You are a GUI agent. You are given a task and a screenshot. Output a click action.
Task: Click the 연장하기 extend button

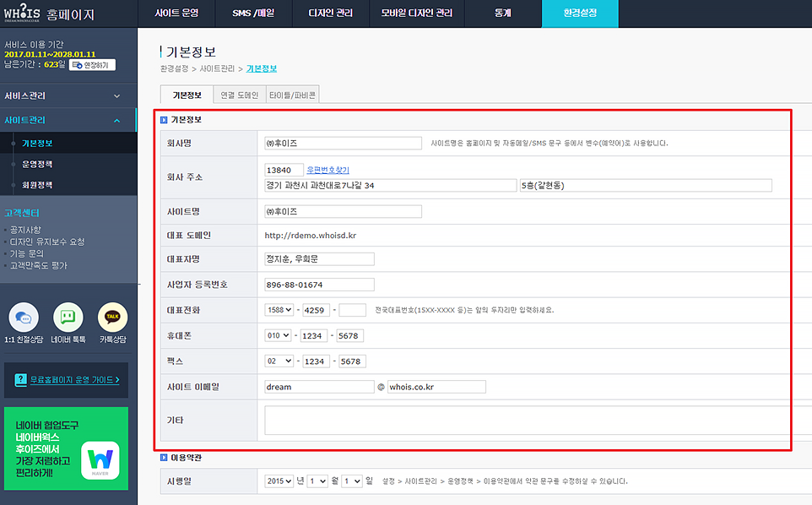(x=92, y=65)
